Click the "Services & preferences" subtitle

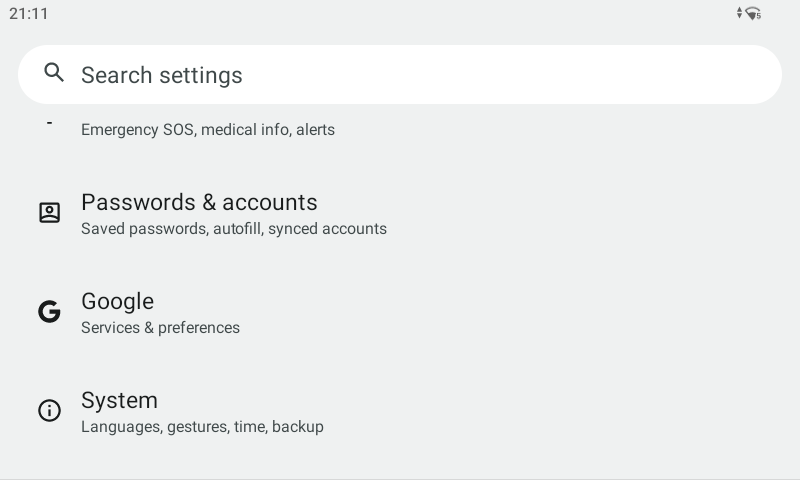(x=160, y=328)
